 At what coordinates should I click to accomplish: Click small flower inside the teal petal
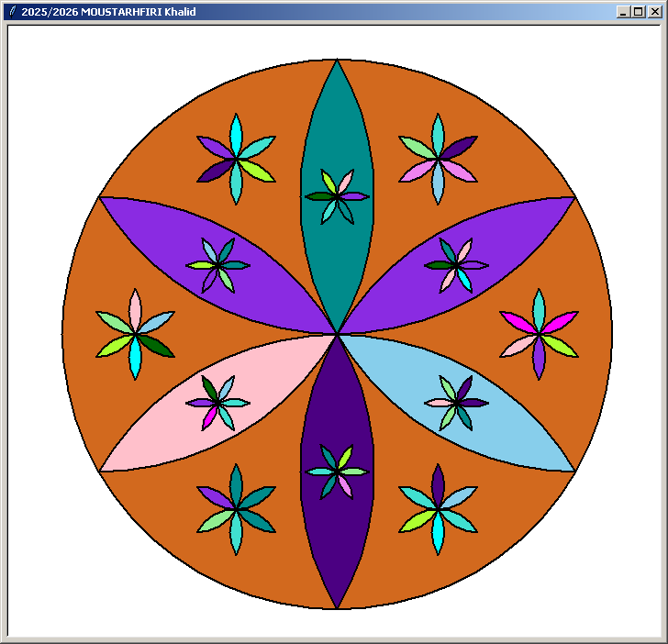pos(337,196)
